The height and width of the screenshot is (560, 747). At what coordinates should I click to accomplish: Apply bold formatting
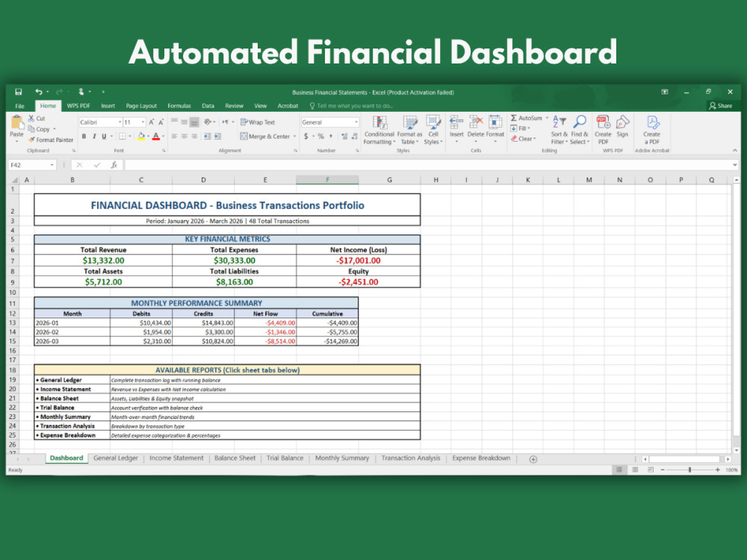[84, 137]
